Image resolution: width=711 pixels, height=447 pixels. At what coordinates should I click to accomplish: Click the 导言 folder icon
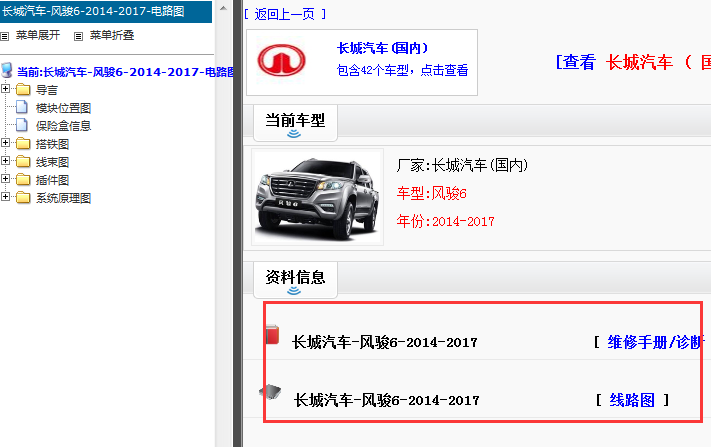point(23,90)
